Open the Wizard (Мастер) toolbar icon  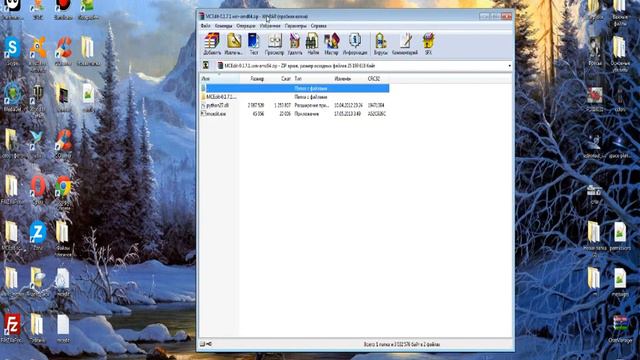point(331,44)
